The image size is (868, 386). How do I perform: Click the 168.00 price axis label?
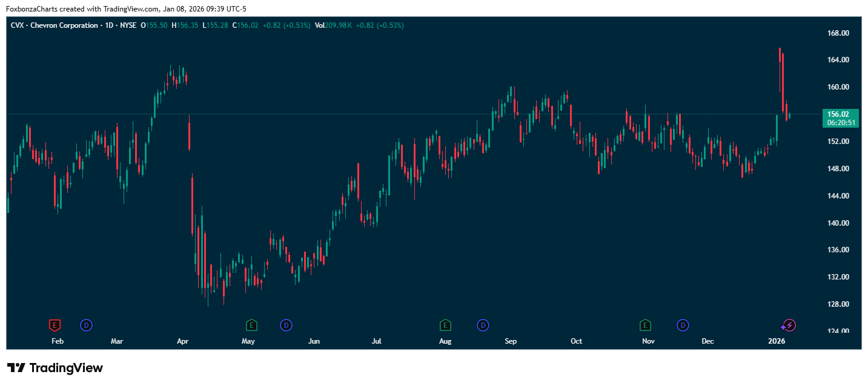coord(838,33)
